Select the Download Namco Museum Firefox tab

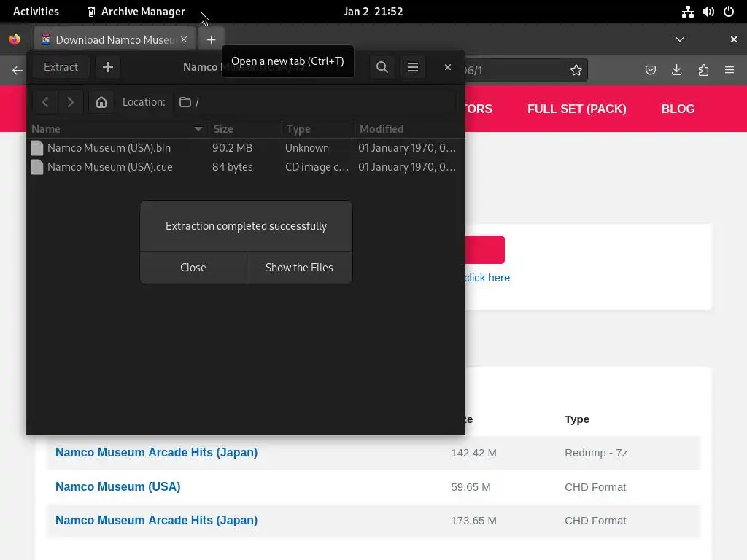coord(115,39)
